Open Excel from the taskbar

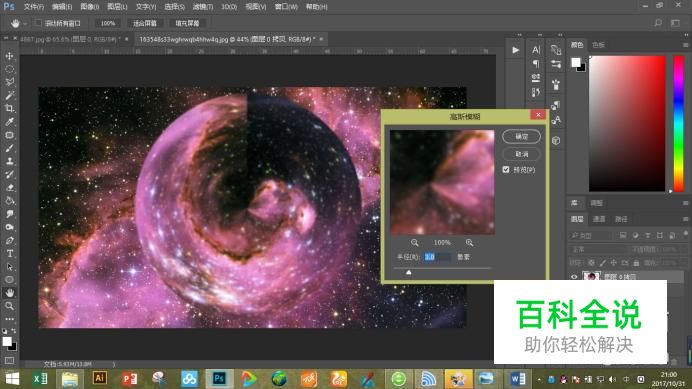[40, 378]
